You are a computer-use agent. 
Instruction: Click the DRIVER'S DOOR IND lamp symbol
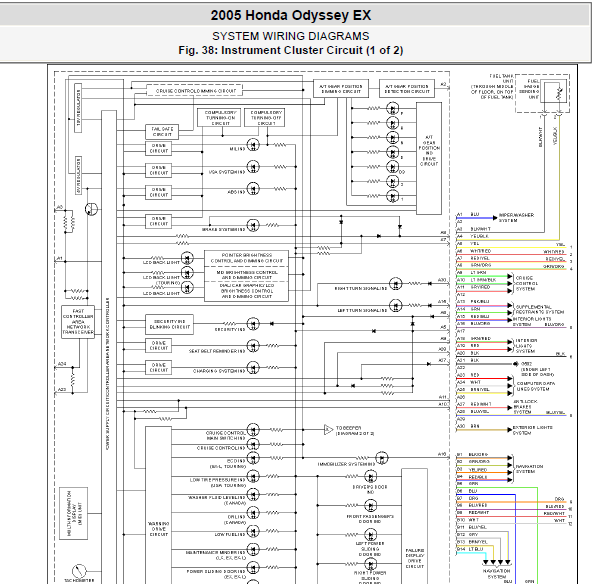click(x=370, y=476)
